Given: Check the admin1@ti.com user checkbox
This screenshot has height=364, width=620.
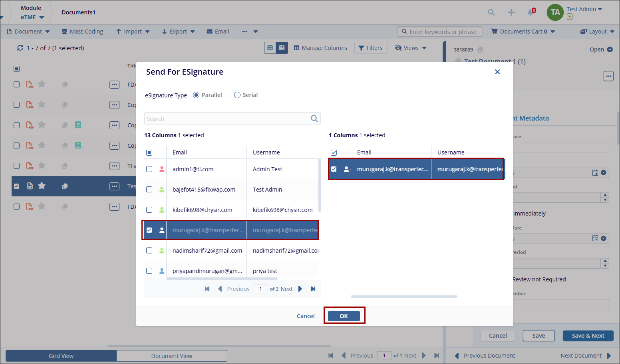Looking at the screenshot, I should pos(149,169).
